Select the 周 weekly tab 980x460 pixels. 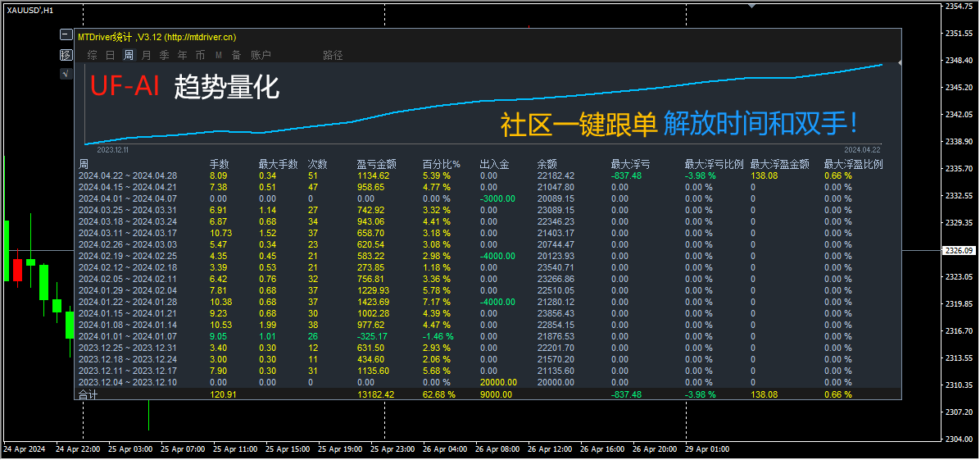click(128, 55)
